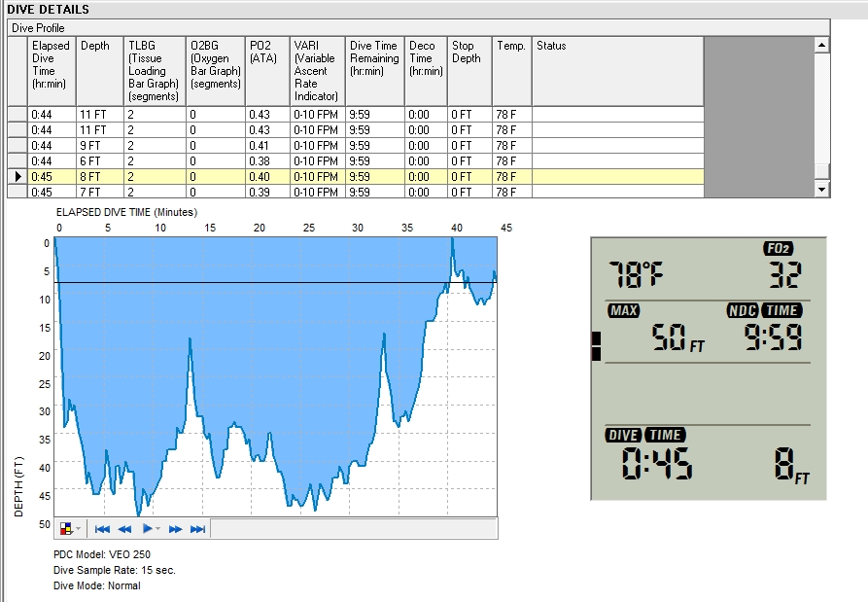Click the table scrollbar down arrow
868x602 pixels.
822,190
